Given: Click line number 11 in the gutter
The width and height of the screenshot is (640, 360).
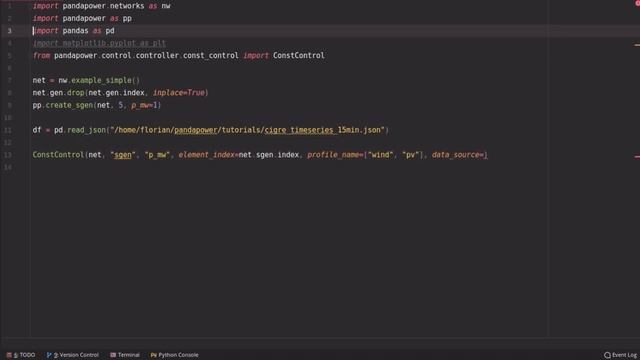Looking at the screenshot, I should tap(8, 130).
